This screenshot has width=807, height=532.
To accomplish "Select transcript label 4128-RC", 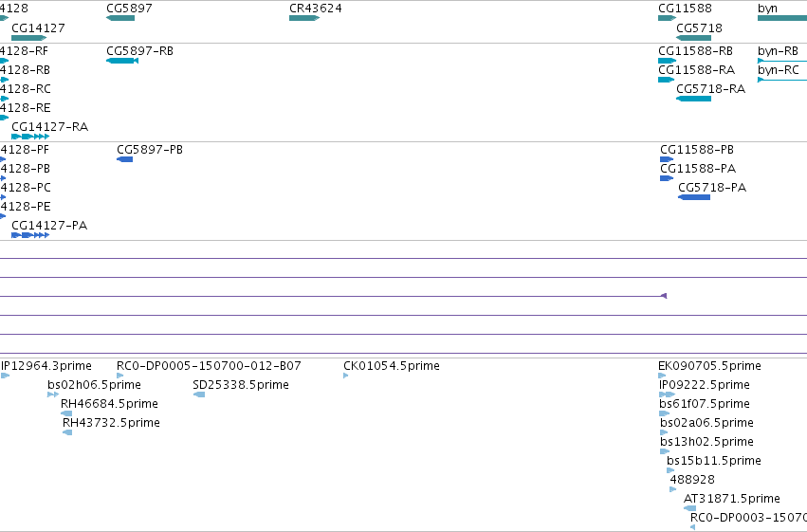I will coord(26,89).
